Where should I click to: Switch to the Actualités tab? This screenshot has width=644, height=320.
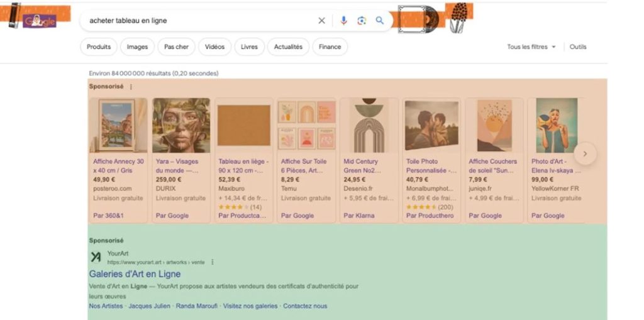pos(288,47)
